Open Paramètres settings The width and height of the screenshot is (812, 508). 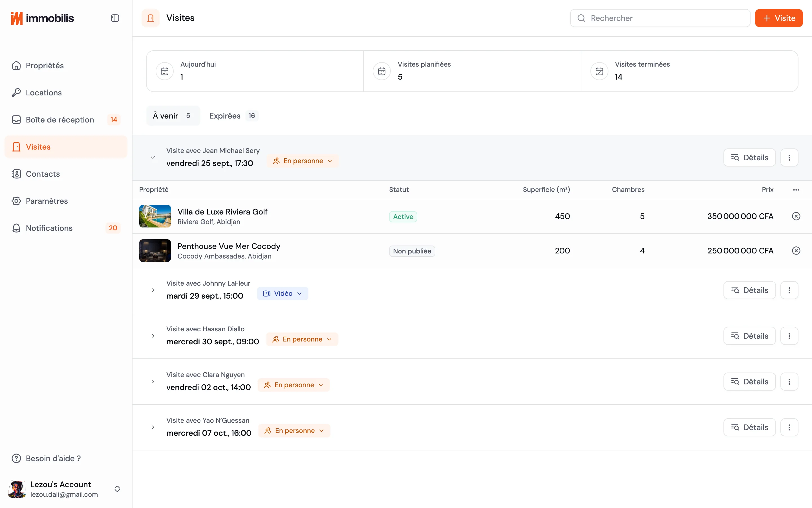[66, 201]
